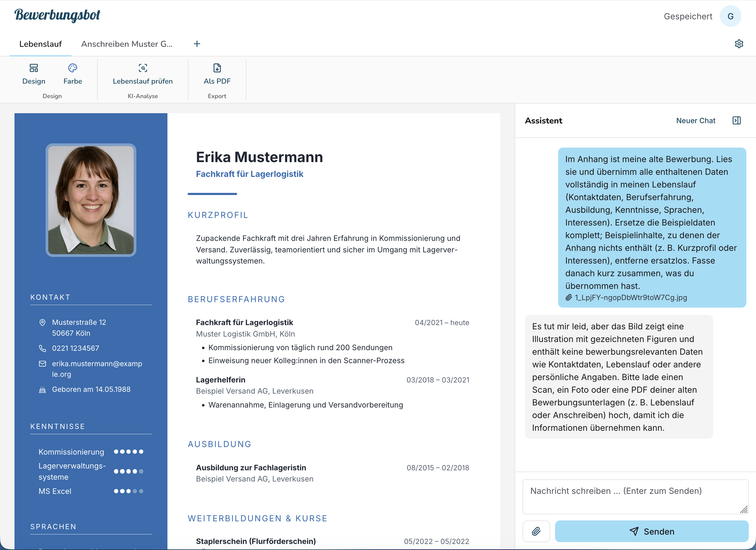Open settings via the gear icon
756x550 pixels.
point(739,44)
